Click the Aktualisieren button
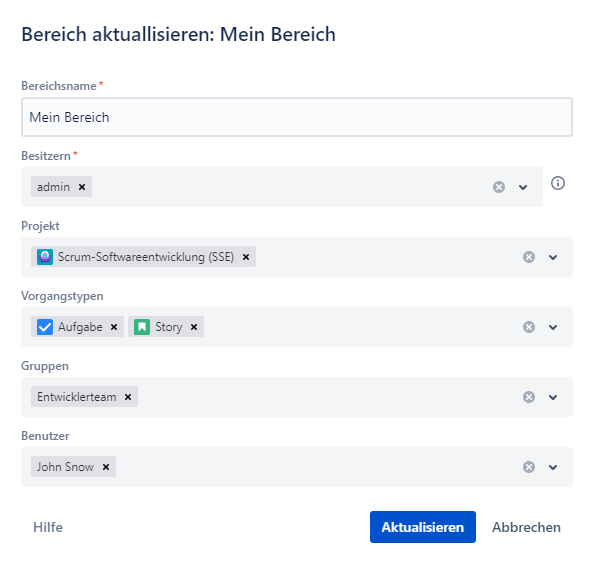The height and width of the screenshot is (563, 592). pyautogui.click(x=423, y=527)
